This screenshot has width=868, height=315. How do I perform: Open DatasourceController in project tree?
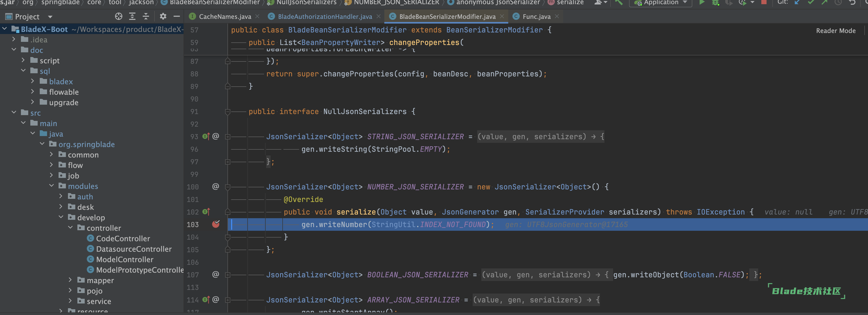134,249
